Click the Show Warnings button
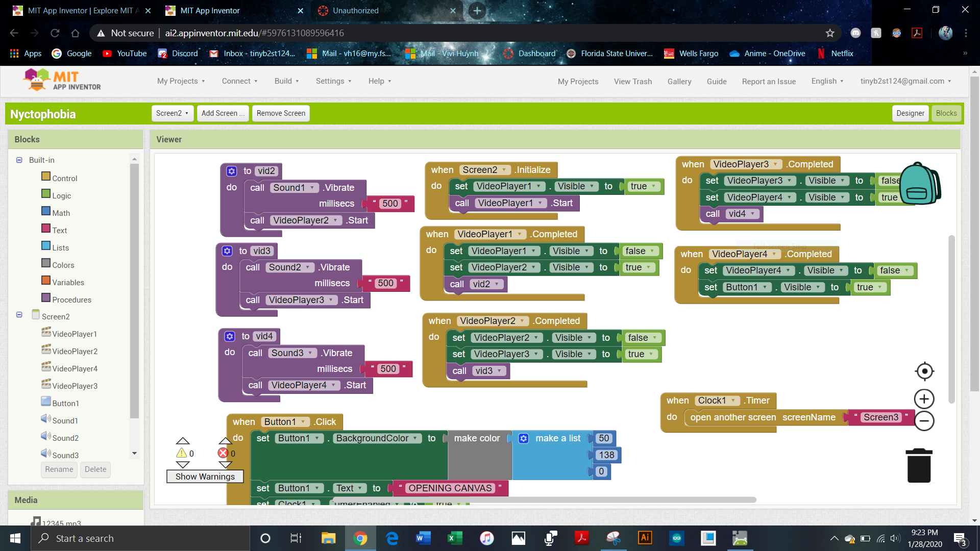980x551 pixels. [205, 477]
